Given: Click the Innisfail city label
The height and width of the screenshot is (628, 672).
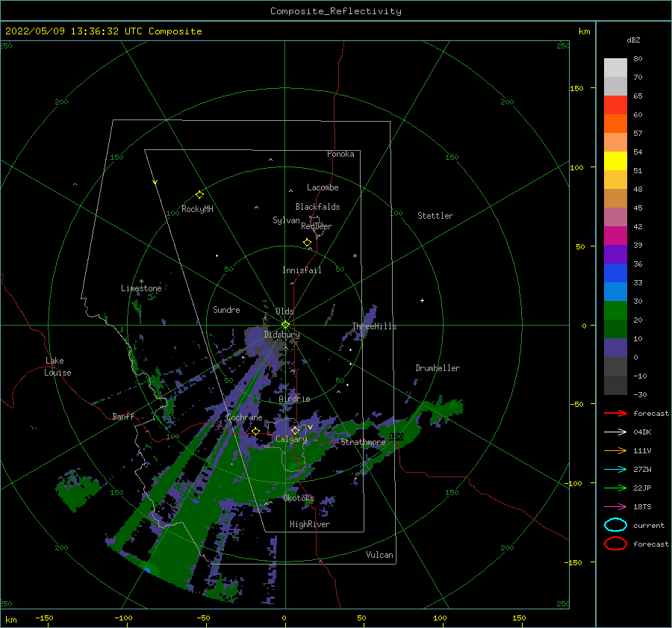Looking at the screenshot, I should pos(302,270).
